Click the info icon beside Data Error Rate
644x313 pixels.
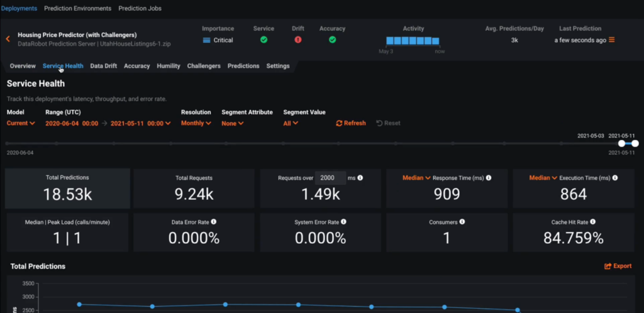214,222
